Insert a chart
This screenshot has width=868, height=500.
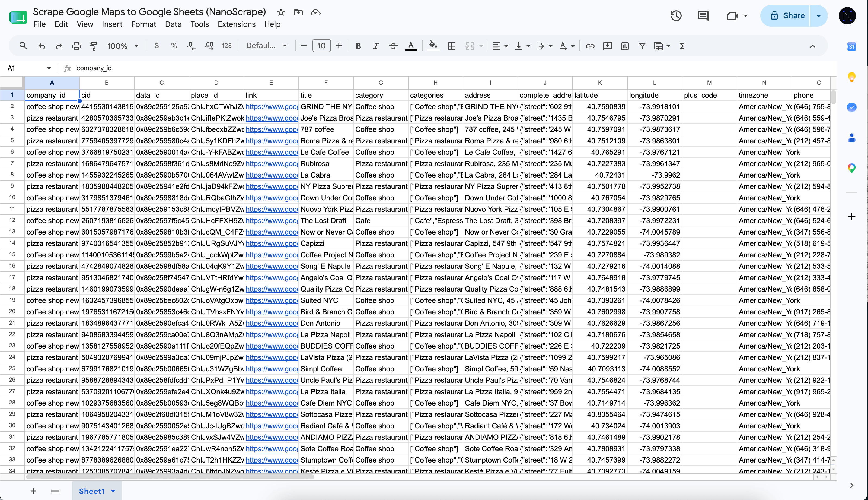click(x=625, y=46)
